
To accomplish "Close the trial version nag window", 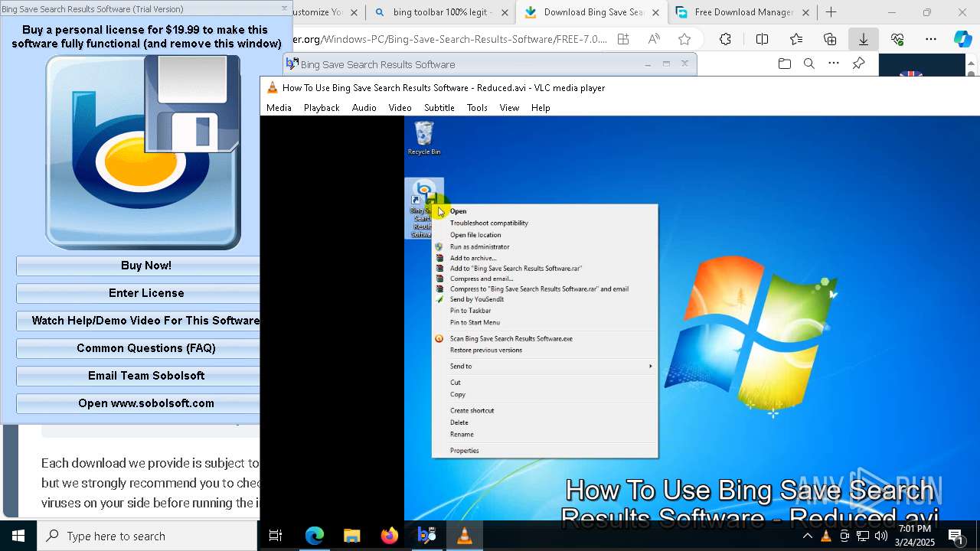I will 284,8.
